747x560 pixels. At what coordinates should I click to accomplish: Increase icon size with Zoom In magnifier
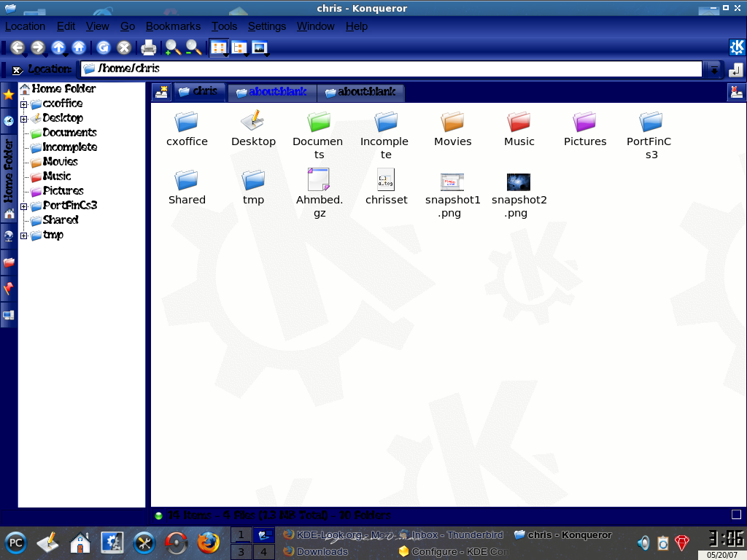point(173,47)
